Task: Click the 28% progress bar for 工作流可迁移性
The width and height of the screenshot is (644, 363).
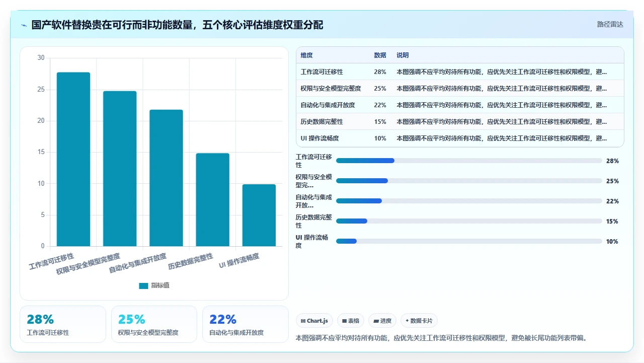Action: (x=469, y=161)
